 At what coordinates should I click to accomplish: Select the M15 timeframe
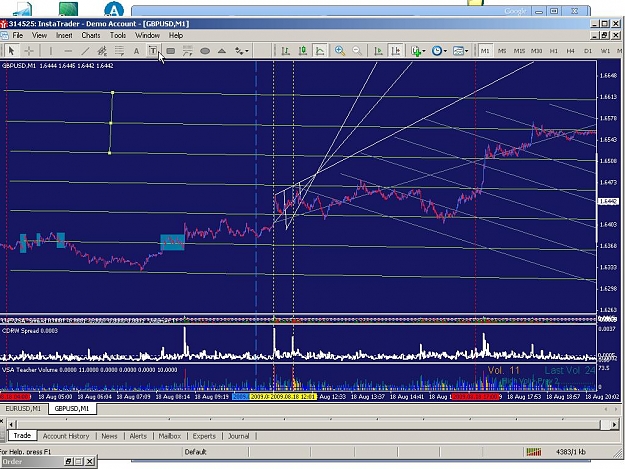519,51
